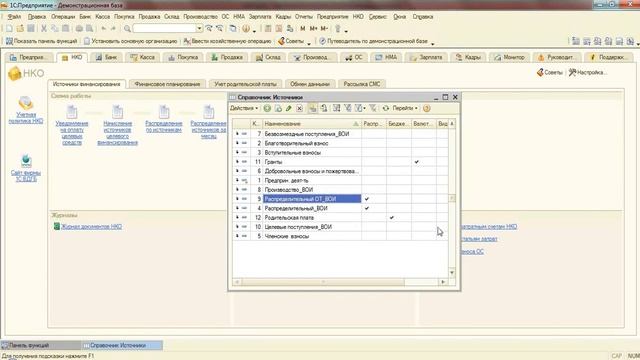Click sort arrow on Наименование column header

356,124
